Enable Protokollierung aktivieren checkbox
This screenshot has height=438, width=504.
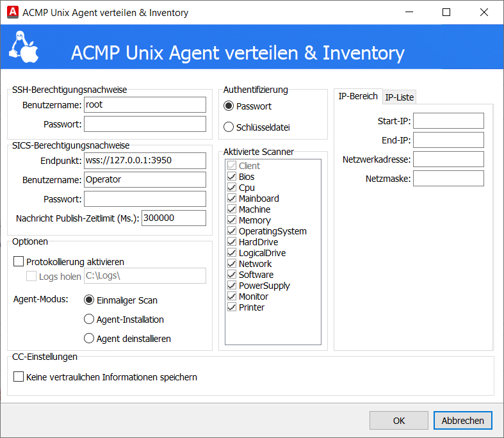(x=19, y=261)
